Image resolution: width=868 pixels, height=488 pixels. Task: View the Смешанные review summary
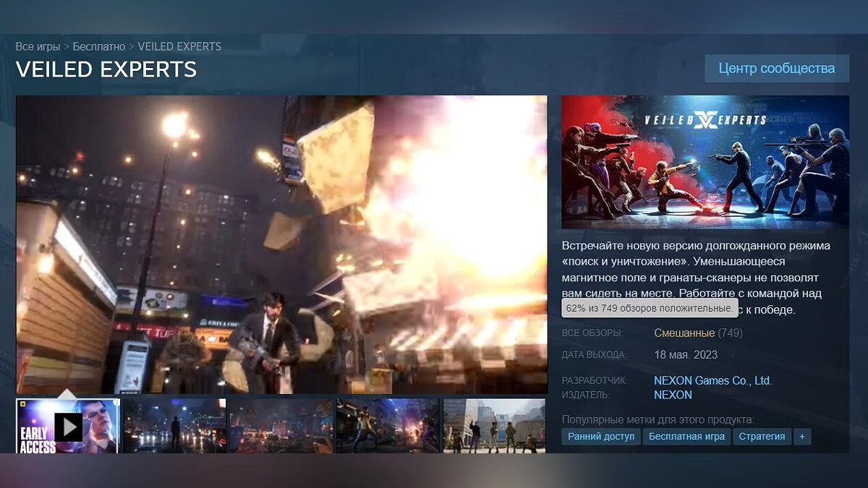pos(684,333)
